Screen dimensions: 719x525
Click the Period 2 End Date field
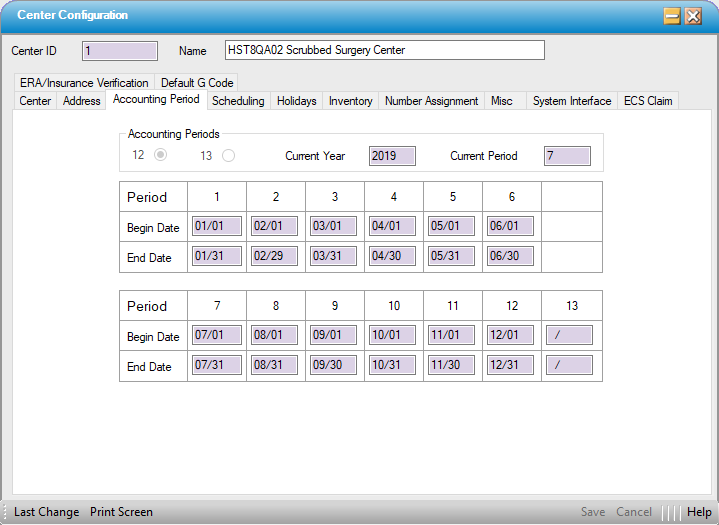click(x=275, y=257)
